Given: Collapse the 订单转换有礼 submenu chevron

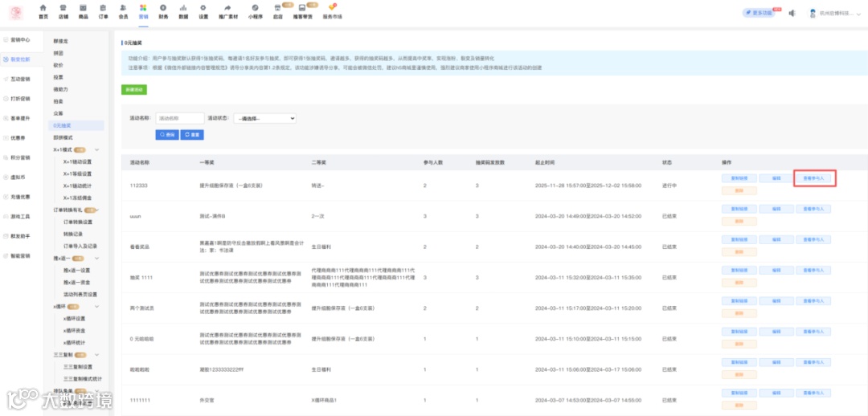Looking at the screenshot, I should point(97,210).
